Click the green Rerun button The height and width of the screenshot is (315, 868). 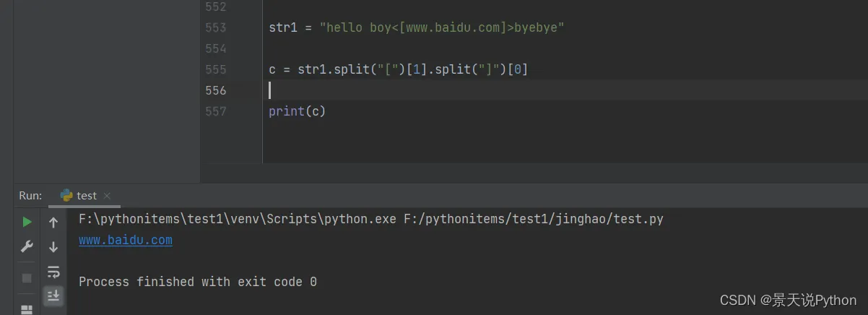point(27,222)
